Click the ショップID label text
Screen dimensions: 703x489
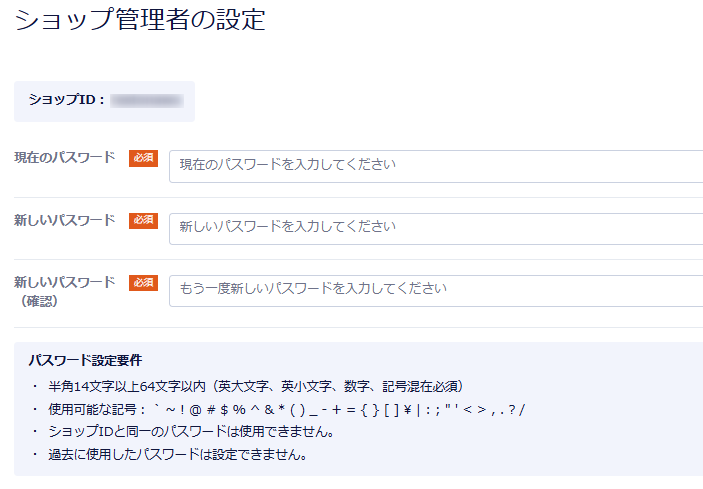(66, 101)
